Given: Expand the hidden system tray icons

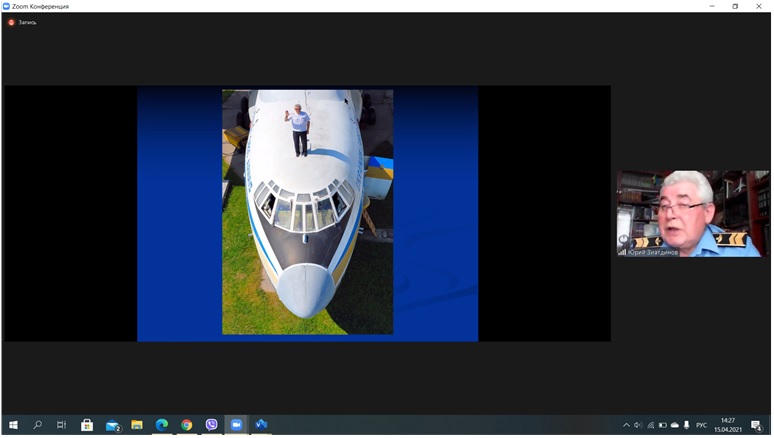Looking at the screenshot, I should pyautogui.click(x=626, y=425).
